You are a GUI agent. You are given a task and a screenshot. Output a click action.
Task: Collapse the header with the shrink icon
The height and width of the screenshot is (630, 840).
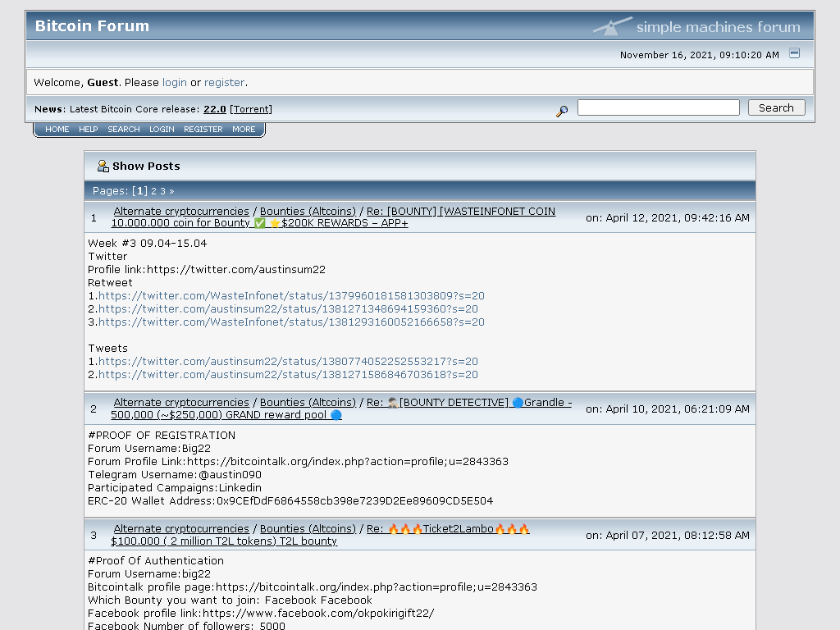pyautogui.click(x=794, y=53)
